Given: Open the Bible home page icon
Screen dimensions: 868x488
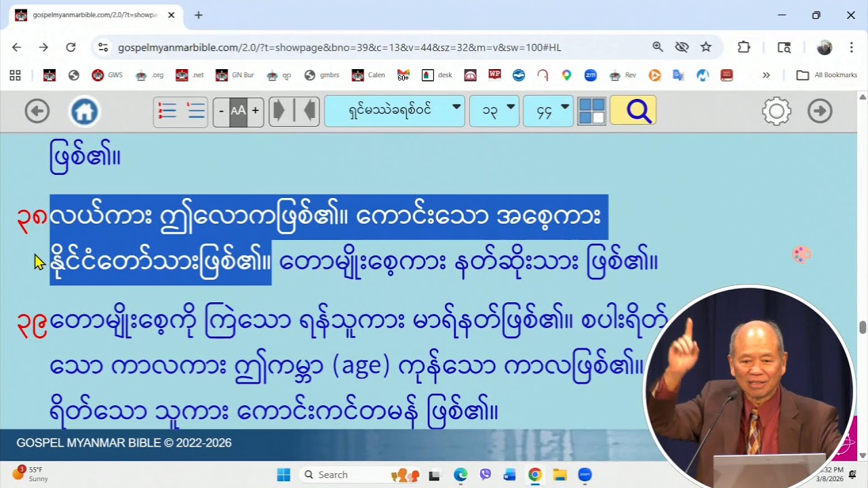Looking at the screenshot, I should 85,112.
